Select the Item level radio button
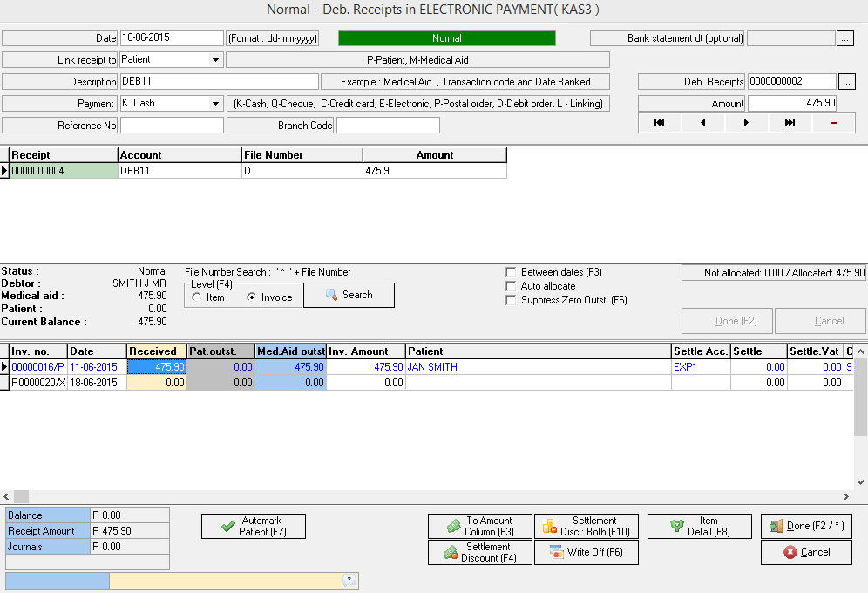Image resolution: width=868 pixels, height=593 pixels. click(x=197, y=297)
